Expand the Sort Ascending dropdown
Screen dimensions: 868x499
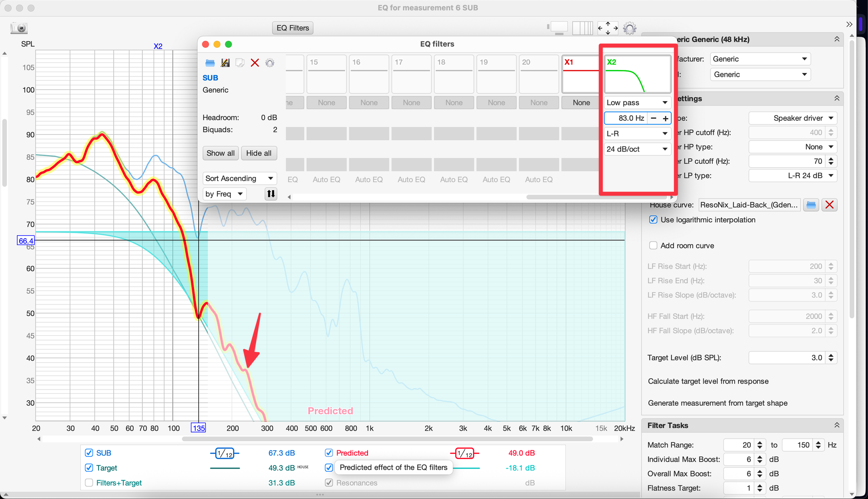[x=240, y=178]
